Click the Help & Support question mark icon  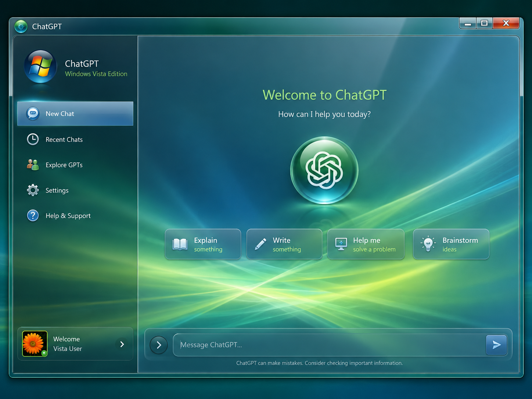pos(33,216)
